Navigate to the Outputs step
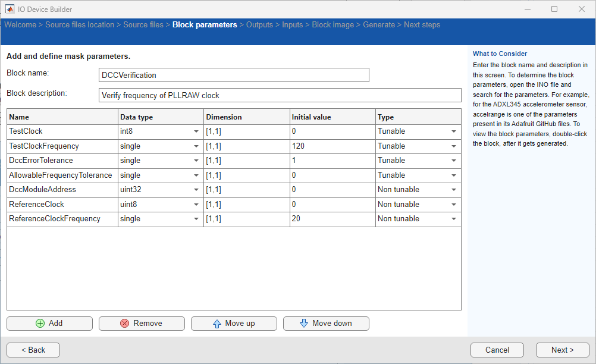Viewport: 596px width, 364px height. 259,24
